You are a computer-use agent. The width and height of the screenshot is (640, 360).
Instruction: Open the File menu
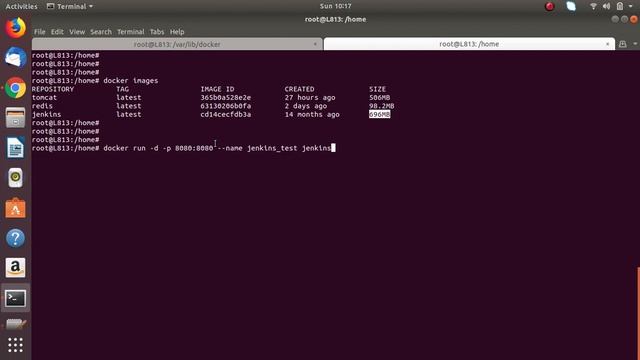pyautogui.click(x=40, y=32)
